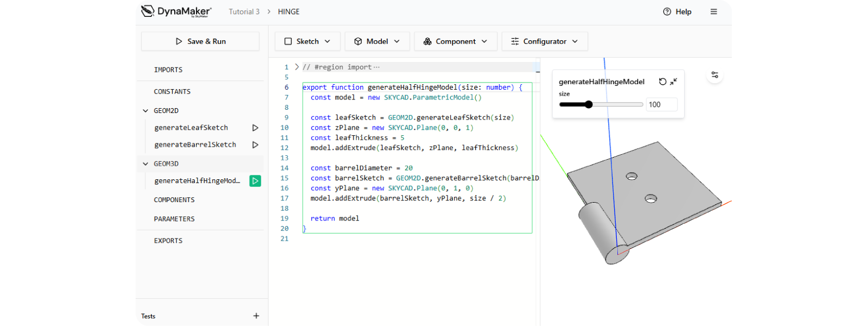Image resolution: width=868 pixels, height=326 pixels.
Task: Click the size slider handle
Action: click(x=589, y=104)
